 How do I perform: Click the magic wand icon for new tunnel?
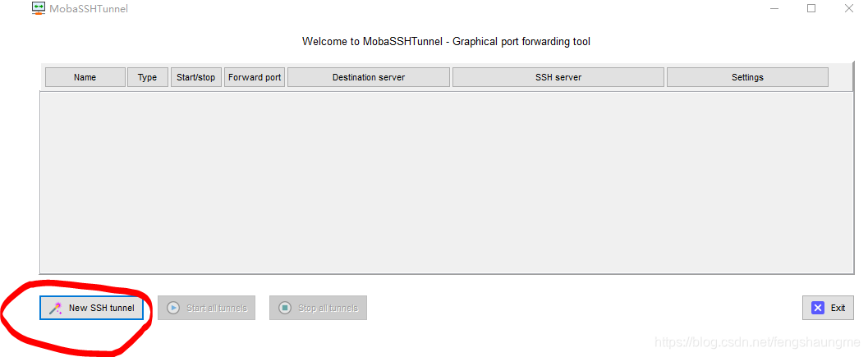[56, 308]
